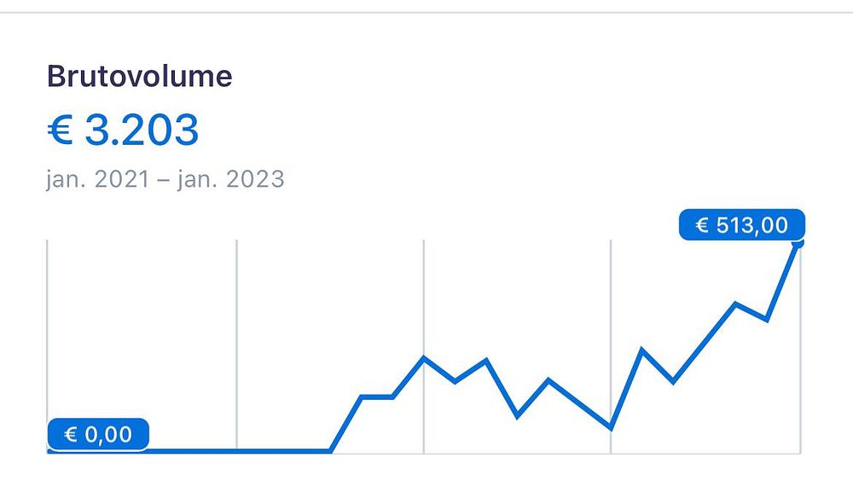Viewport: 853px width, 504px height.
Task: Select the high peak just before the final dip
Action: [736, 304]
